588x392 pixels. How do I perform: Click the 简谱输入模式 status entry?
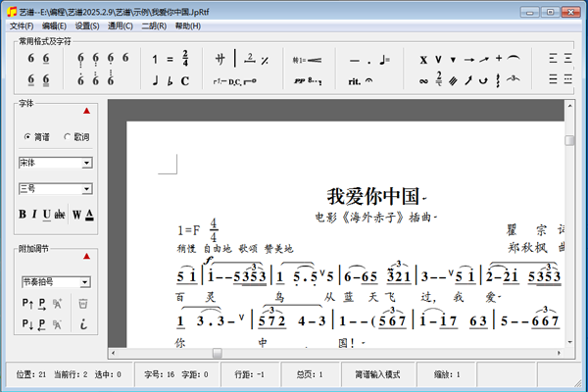(377, 374)
